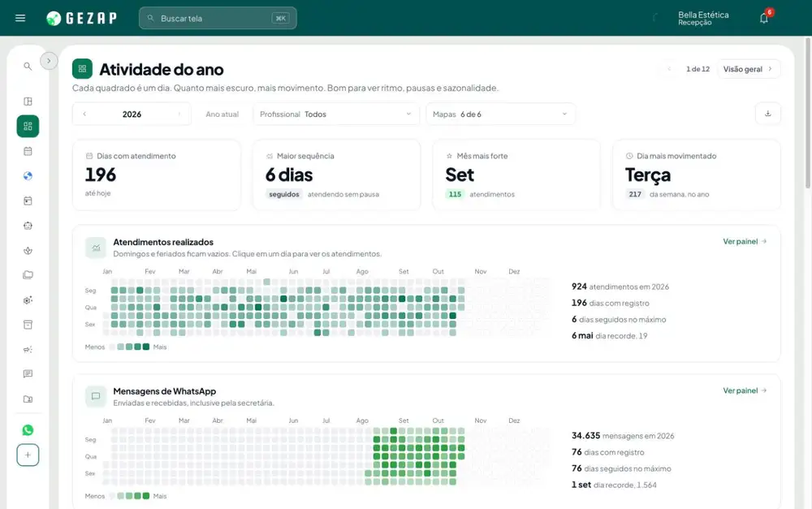The width and height of the screenshot is (812, 509).
Task: Go to next year after 2026
Action: 179,114
